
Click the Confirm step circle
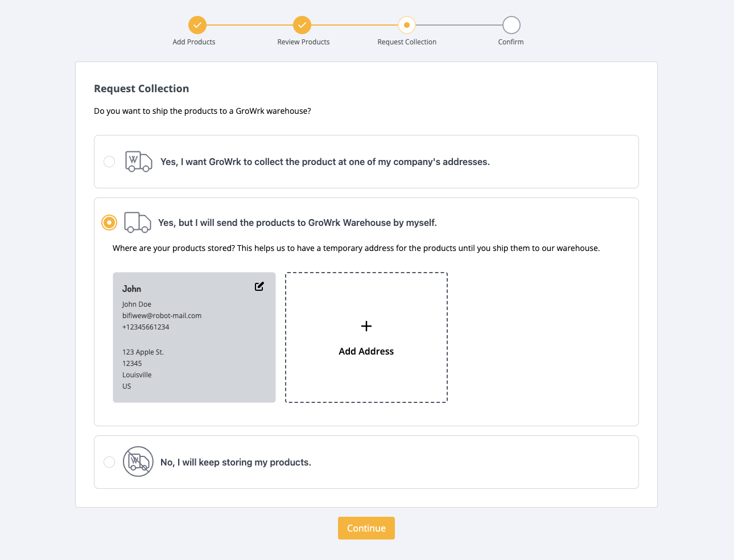(x=512, y=25)
